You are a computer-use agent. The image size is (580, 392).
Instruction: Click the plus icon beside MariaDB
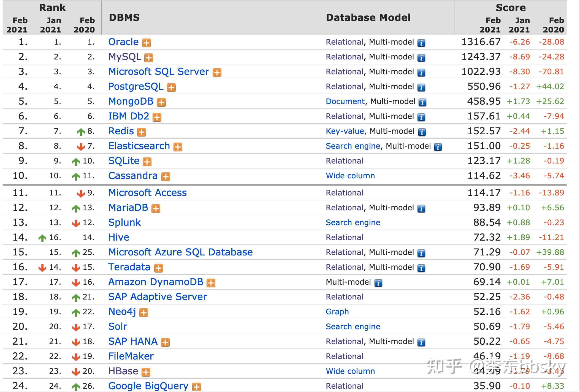coord(156,209)
